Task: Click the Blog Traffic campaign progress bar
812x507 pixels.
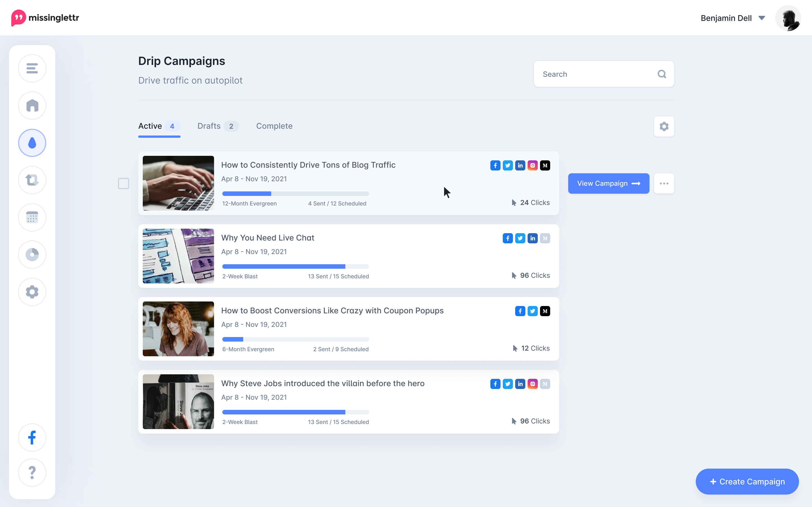Action: tap(295, 193)
